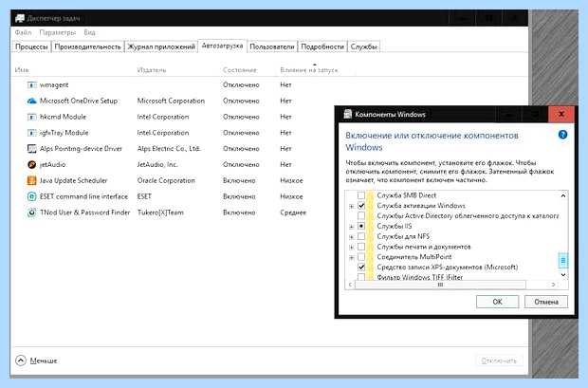This screenshot has height=388, width=588.
Task: Click the hkcmd Module entry icon
Action: point(32,117)
